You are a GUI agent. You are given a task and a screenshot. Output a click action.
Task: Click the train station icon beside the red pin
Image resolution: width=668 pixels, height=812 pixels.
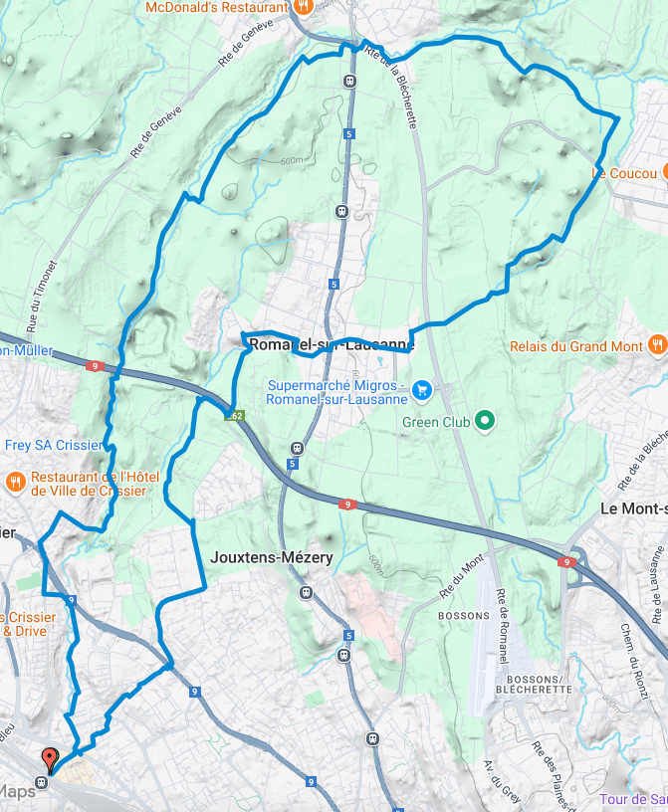point(42,782)
